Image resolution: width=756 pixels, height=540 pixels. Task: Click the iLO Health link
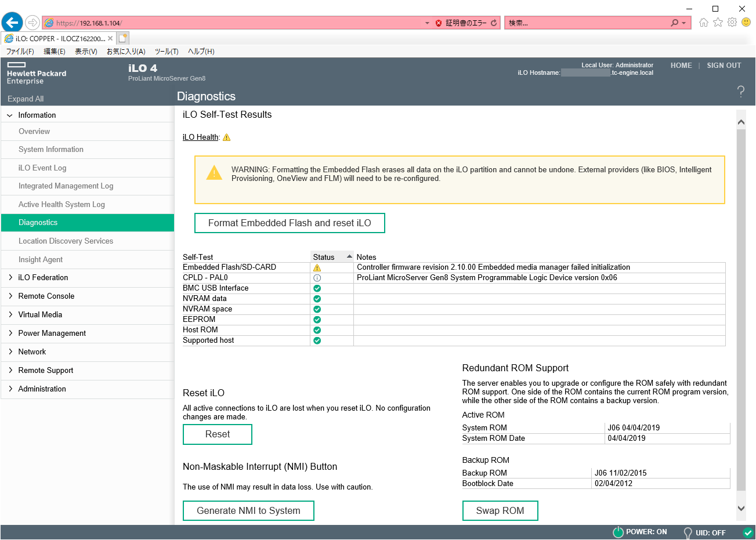click(200, 137)
